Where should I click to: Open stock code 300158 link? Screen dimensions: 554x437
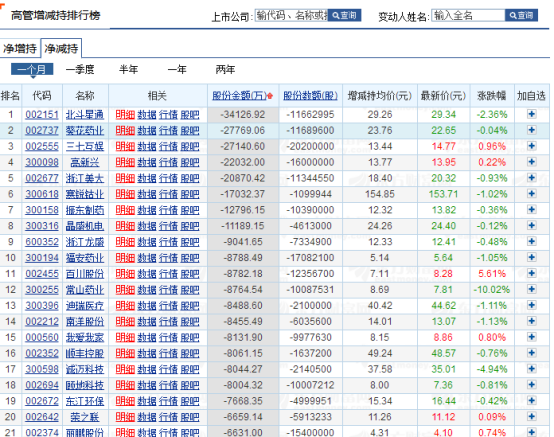[42, 210]
